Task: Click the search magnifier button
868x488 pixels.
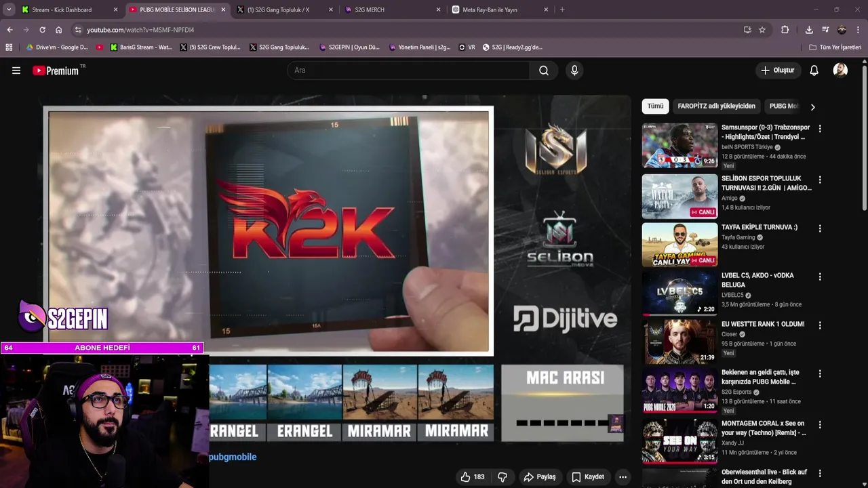Action: coord(543,70)
